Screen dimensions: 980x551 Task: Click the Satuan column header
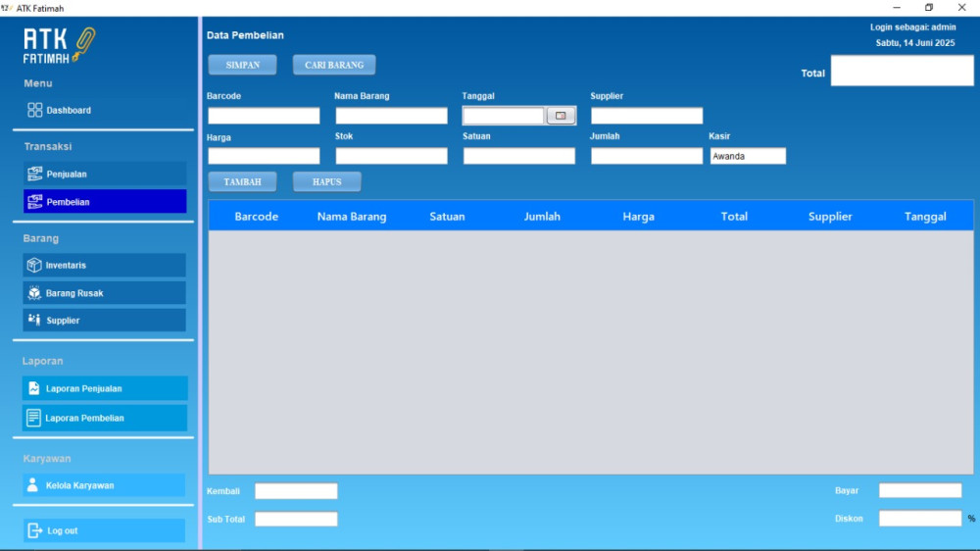(447, 217)
